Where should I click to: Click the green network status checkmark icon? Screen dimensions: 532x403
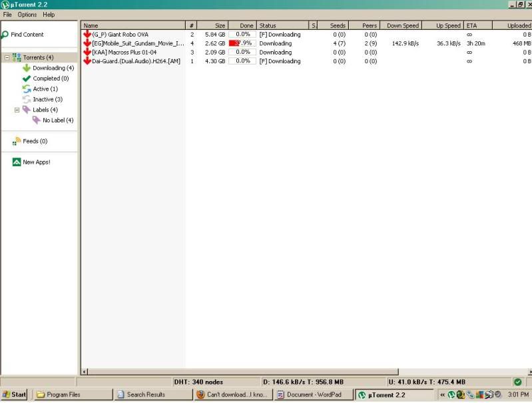click(x=518, y=382)
